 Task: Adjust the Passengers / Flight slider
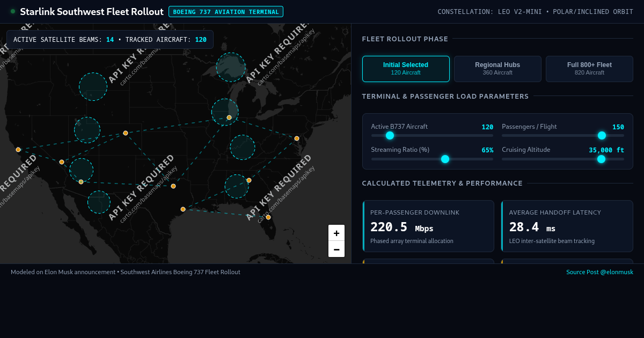tap(563, 135)
